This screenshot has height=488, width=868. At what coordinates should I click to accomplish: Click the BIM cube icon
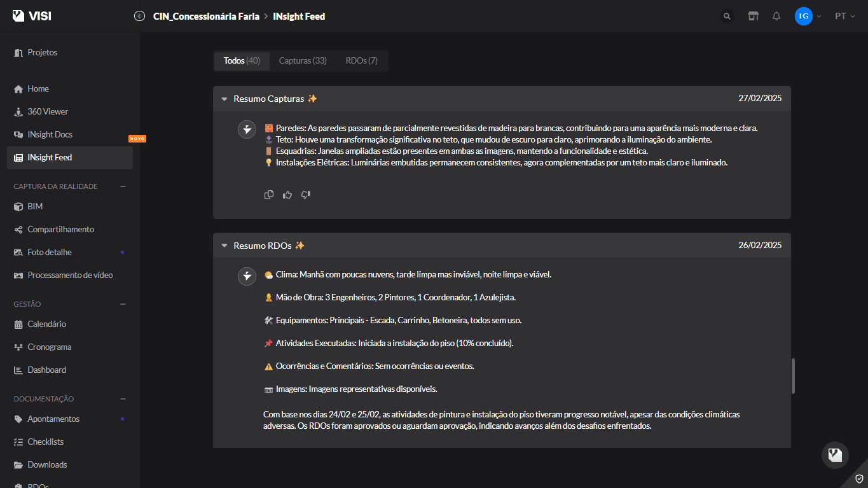[18, 207]
